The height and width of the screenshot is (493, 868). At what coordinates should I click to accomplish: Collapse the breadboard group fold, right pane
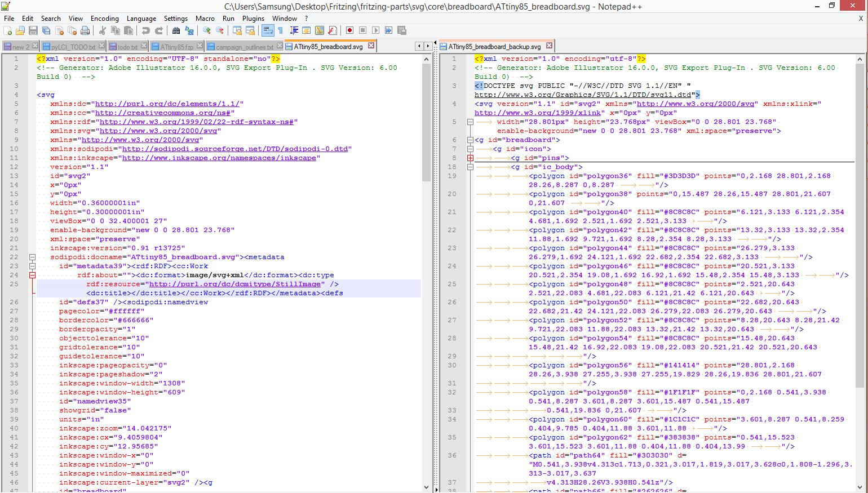point(470,140)
